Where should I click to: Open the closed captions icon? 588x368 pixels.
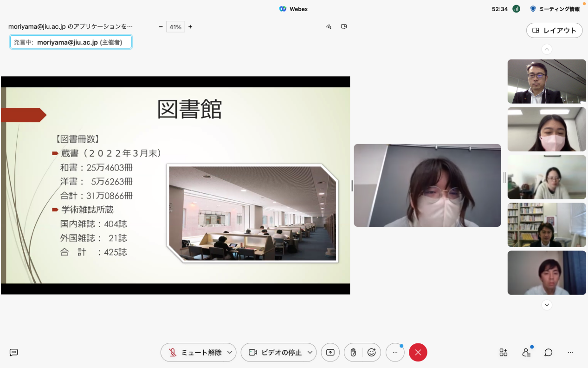14,352
